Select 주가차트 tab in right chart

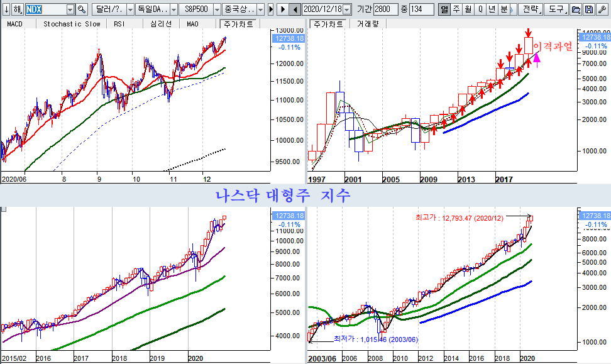coord(329,24)
